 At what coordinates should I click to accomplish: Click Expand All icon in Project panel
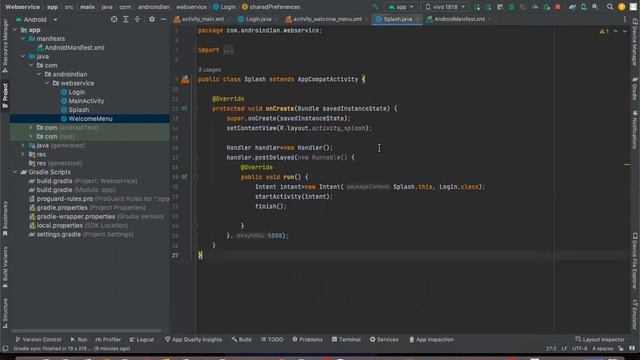[x=126, y=19]
